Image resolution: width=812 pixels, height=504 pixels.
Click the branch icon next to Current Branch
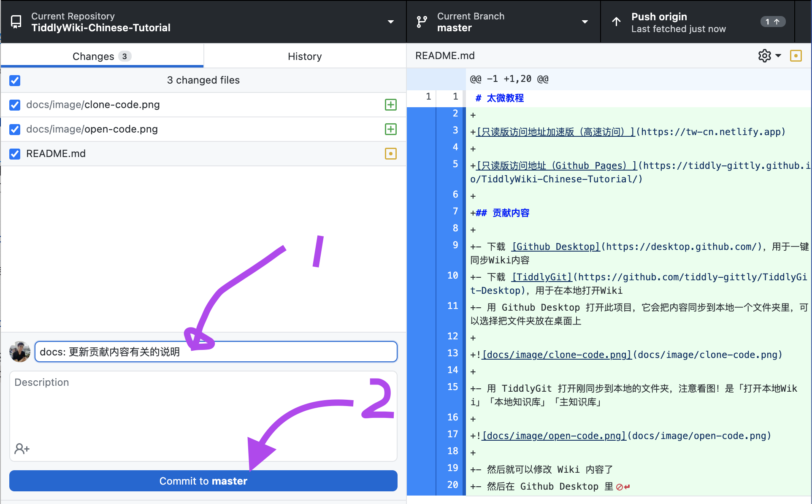click(421, 22)
